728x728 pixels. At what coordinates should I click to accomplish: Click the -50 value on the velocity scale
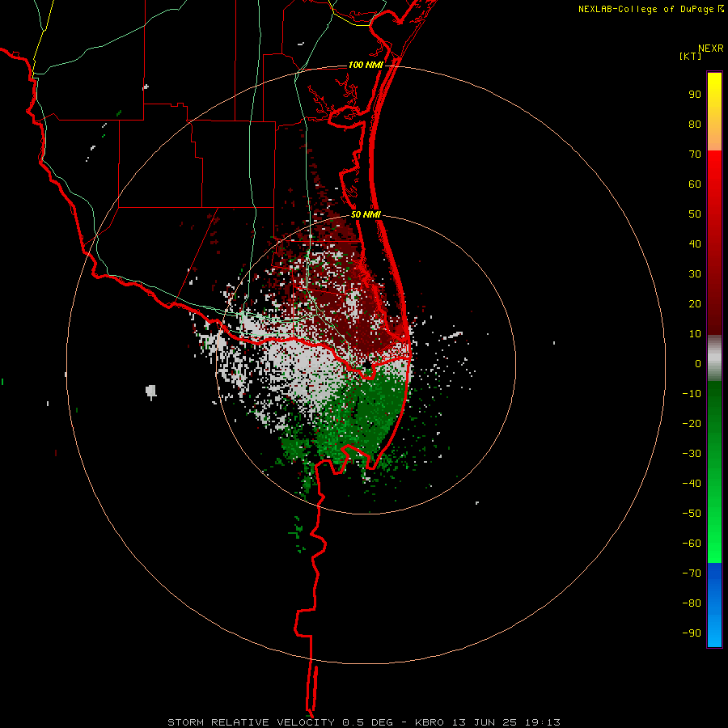point(692,514)
